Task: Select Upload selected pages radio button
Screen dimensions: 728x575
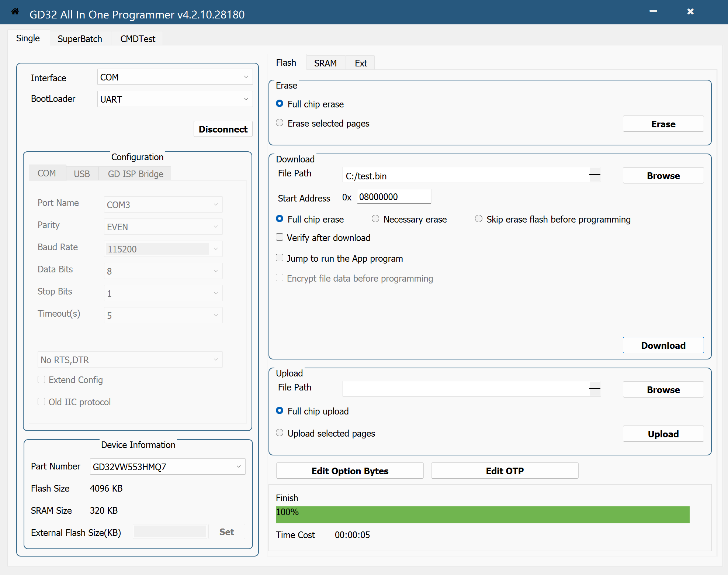Action: pyautogui.click(x=280, y=433)
